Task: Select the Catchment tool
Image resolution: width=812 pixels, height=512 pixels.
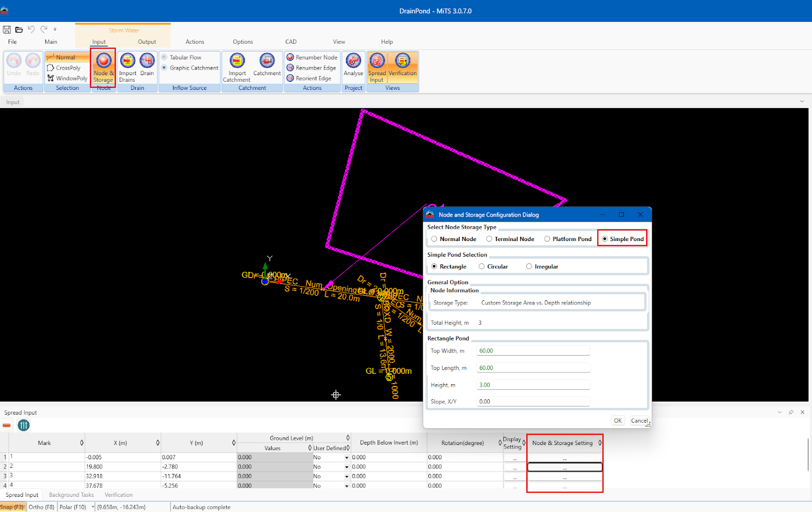Action: pos(267,65)
